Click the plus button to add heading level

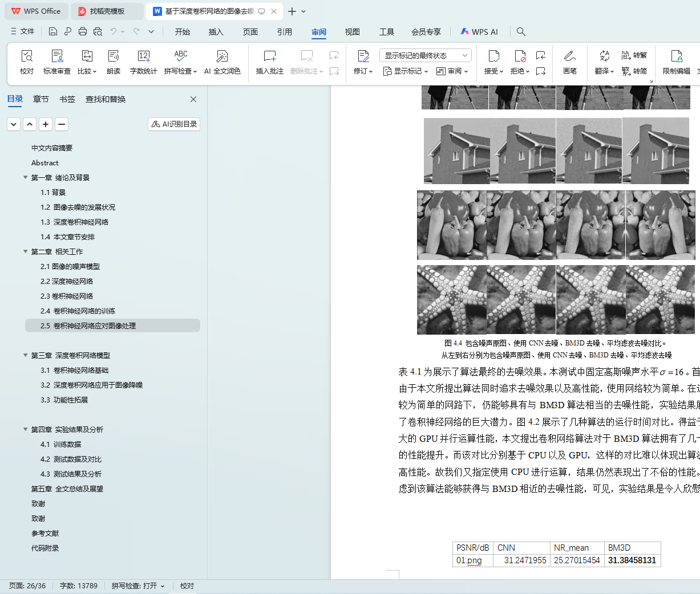[46, 124]
